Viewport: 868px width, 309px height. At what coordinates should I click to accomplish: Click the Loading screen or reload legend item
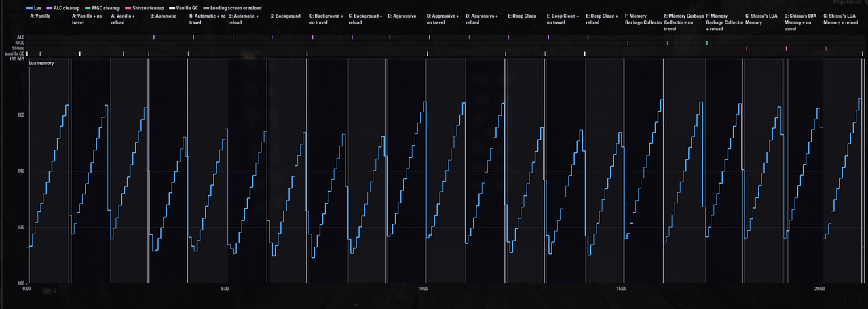click(x=232, y=8)
